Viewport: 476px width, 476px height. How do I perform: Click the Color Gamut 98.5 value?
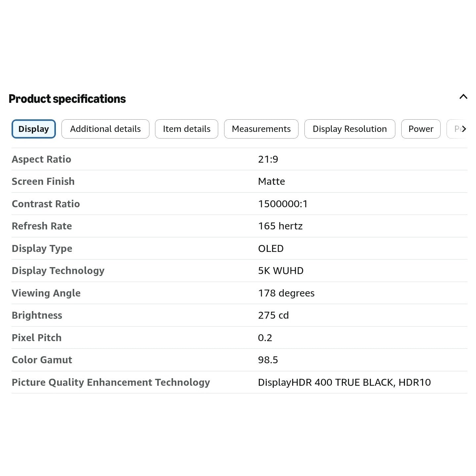coord(268,360)
